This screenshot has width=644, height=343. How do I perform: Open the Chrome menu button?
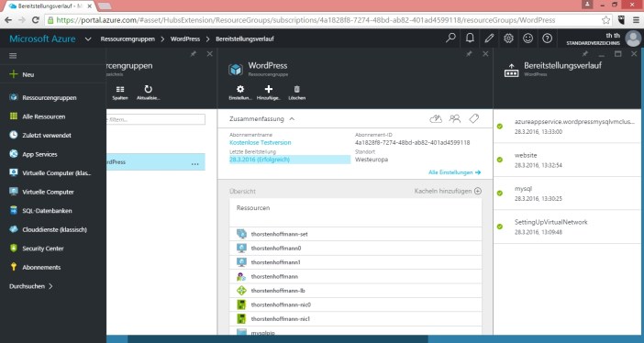(x=636, y=19)
